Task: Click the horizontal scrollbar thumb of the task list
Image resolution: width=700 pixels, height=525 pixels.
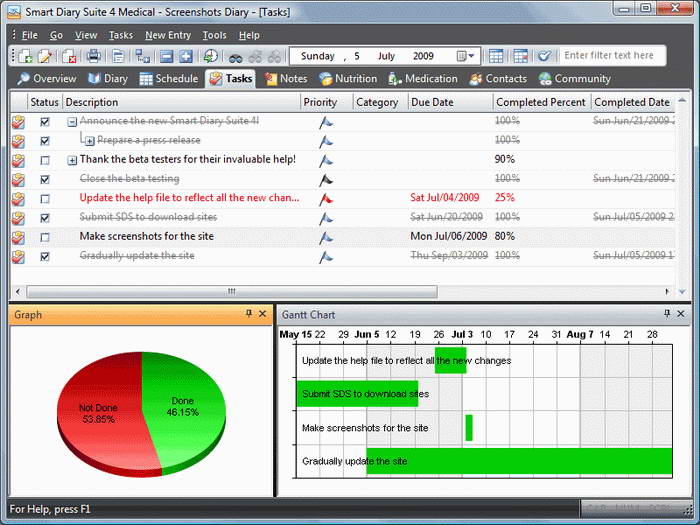Action: tap(232, 292)
